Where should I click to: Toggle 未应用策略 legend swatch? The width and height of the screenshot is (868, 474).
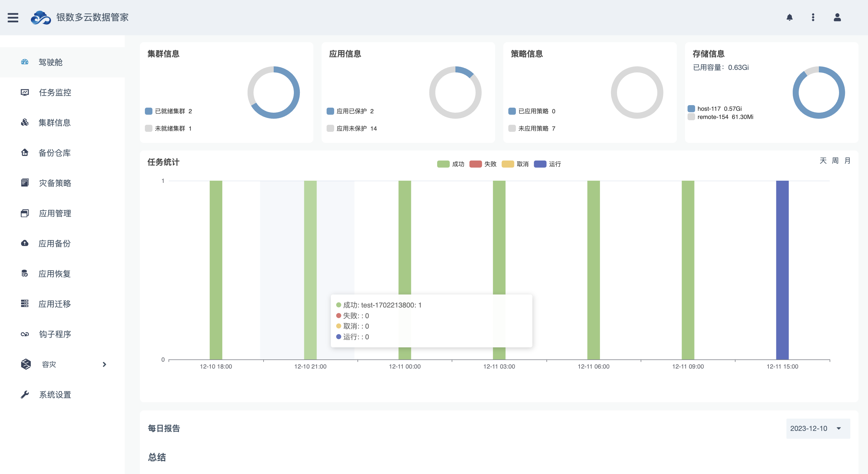pyautogui.click(x=512, y=128)
